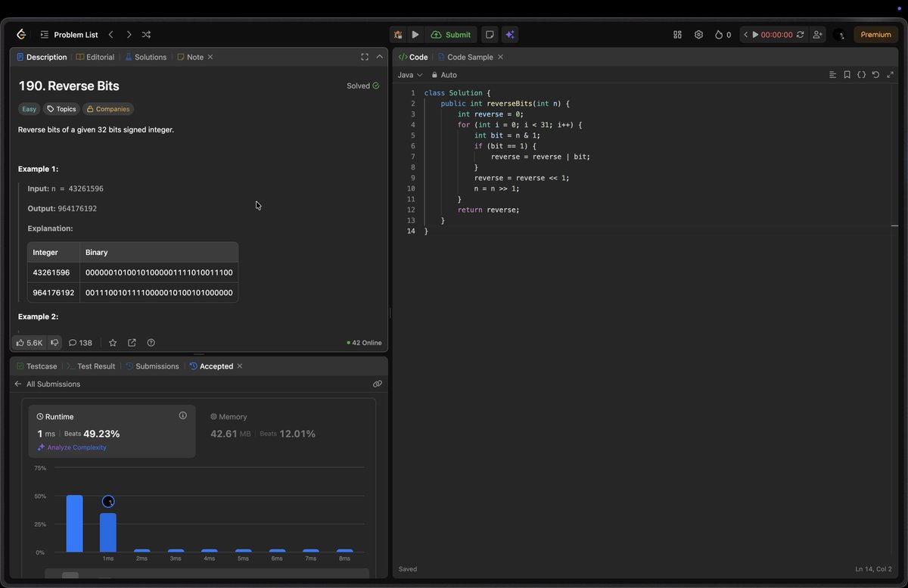Screen dimensions: 908x588
Task: Click the Solved status badge
Action: (362, 86)
